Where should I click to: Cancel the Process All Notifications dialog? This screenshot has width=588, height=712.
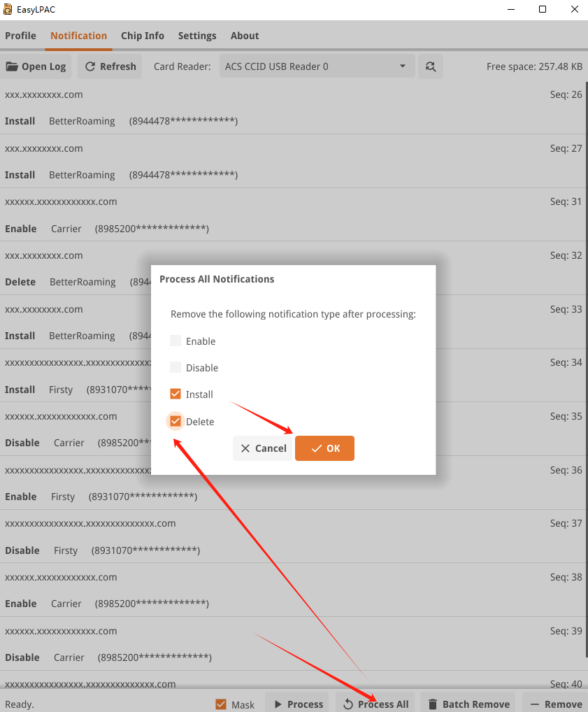[x=263, y=448]
